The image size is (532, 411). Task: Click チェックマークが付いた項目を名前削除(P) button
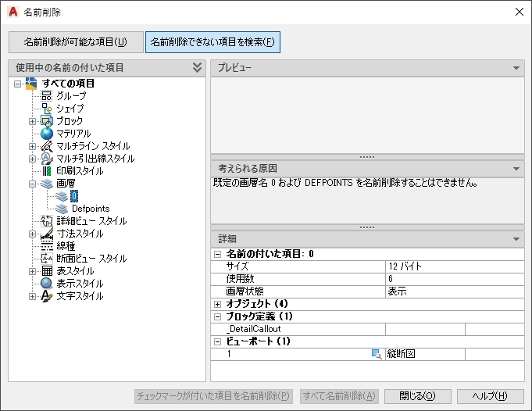(x=213, y=396)
